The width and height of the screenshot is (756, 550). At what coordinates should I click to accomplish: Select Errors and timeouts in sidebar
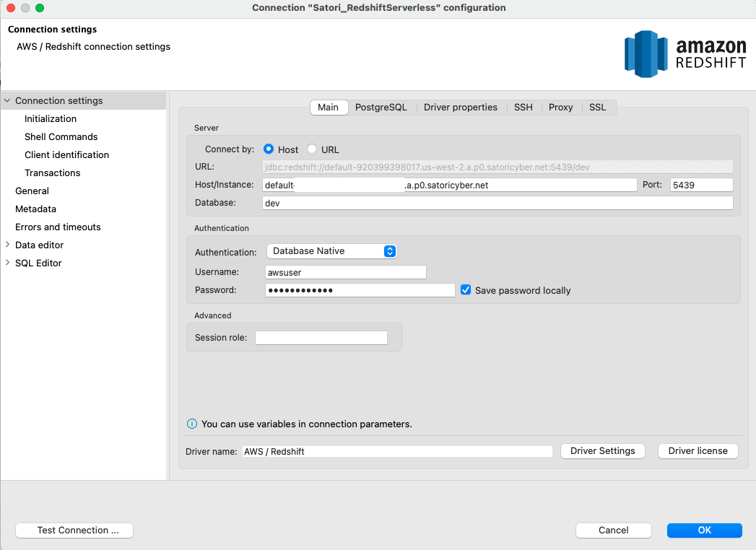[x=58, y=227]
